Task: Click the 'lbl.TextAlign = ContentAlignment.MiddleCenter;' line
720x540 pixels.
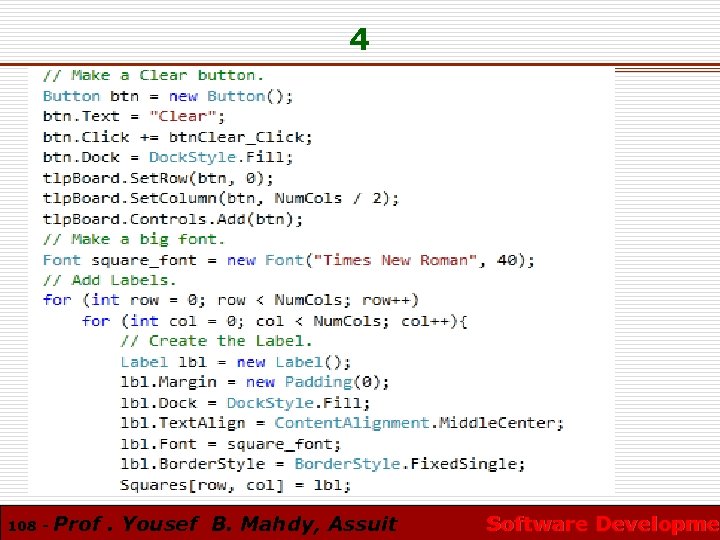Action: pyautogui.click(x=342, y=423)
